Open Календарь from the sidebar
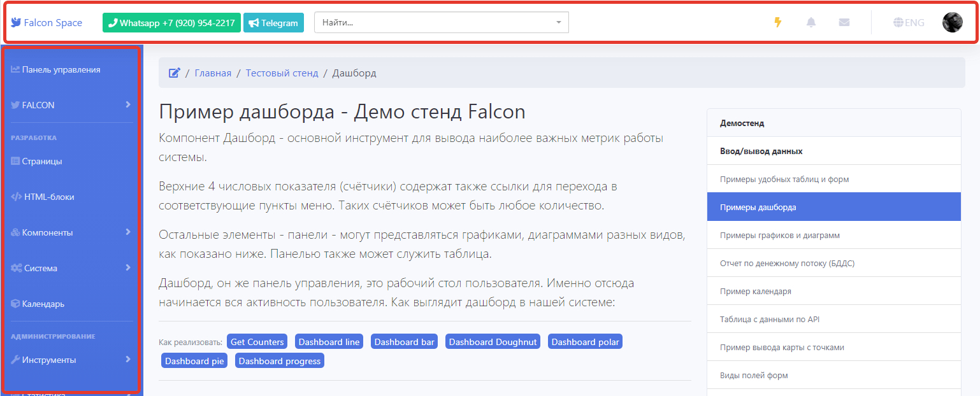The height and width of the screenshot is (396, 980). coord(43,304)
